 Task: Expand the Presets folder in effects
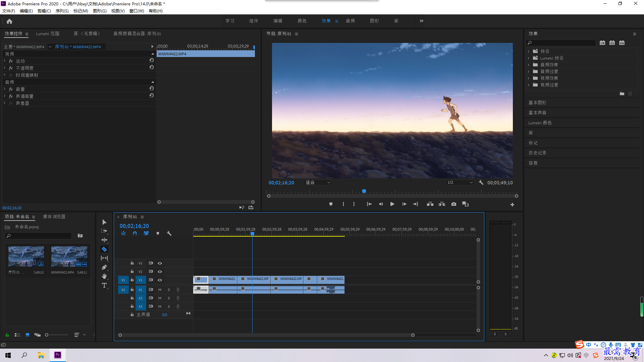[528, 51]
